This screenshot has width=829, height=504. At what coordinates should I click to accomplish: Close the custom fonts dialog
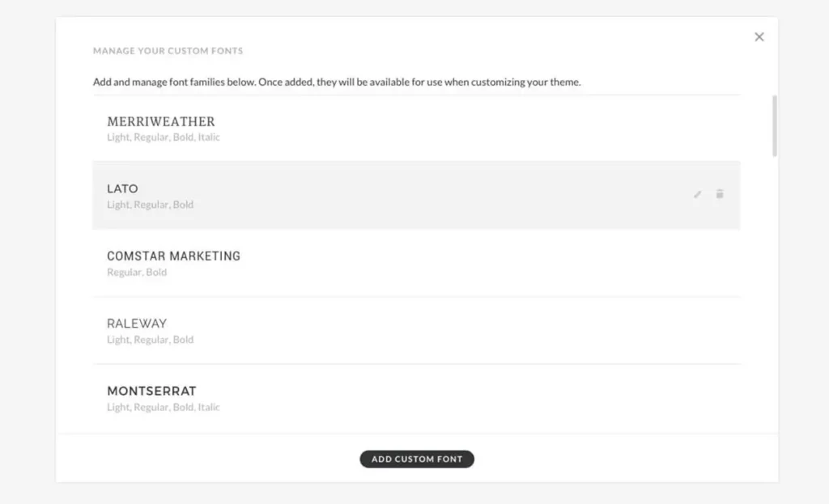759,37
